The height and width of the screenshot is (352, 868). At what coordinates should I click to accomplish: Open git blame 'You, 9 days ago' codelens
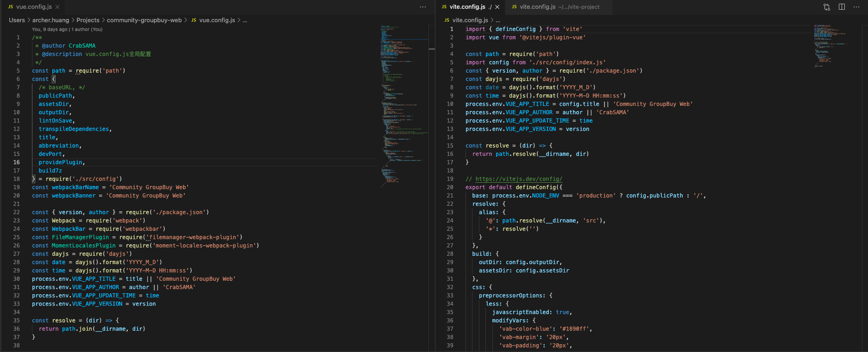[x=50, y=30]
